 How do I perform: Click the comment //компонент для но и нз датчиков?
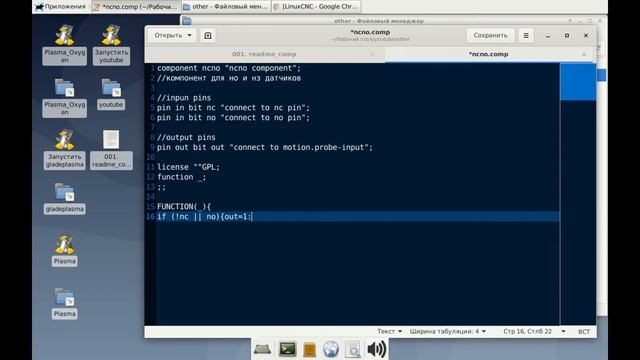click(229, 78)
